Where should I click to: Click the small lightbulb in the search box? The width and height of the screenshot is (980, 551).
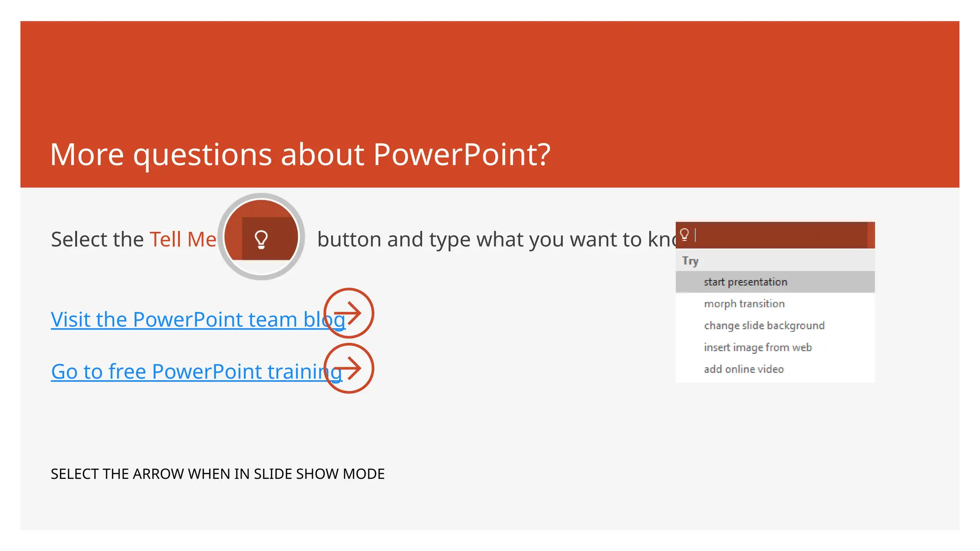684,234
